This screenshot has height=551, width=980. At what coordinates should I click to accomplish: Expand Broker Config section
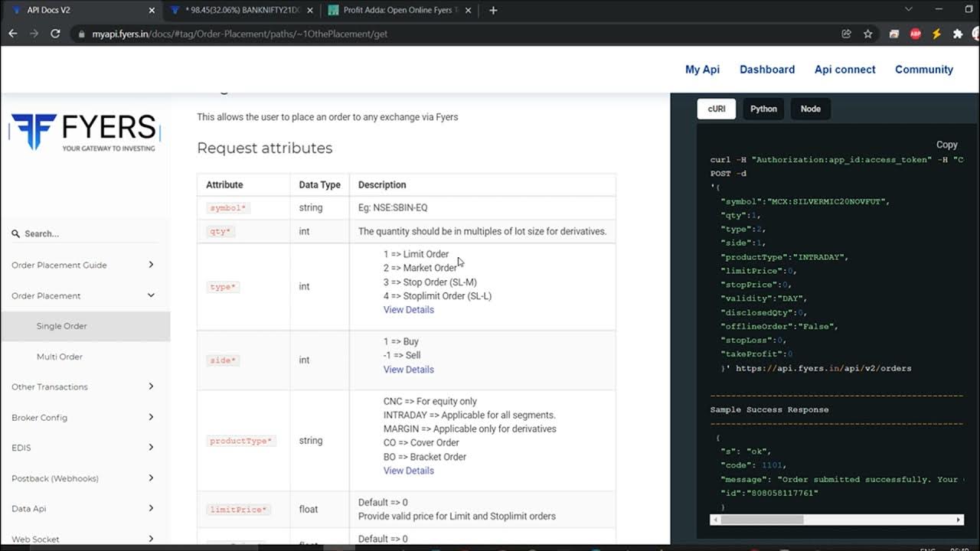pyautogui.click(x=85, y=417)
